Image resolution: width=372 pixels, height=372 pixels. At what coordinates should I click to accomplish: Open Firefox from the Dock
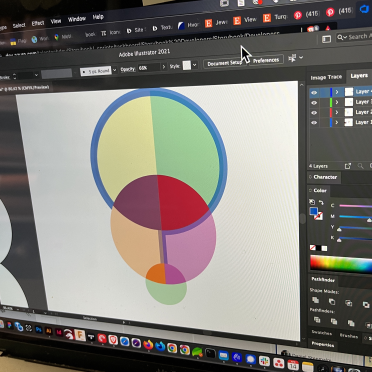pos(148,344)
